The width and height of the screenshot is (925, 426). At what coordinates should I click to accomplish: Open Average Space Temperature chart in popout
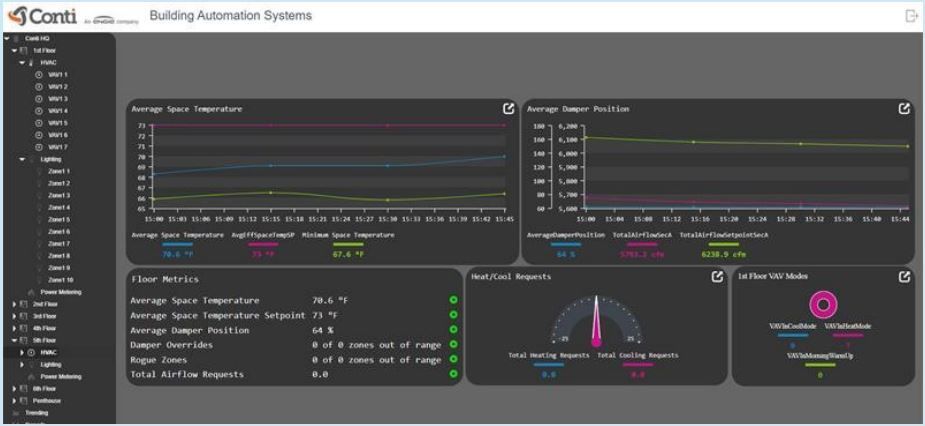(x=509, y=109)
